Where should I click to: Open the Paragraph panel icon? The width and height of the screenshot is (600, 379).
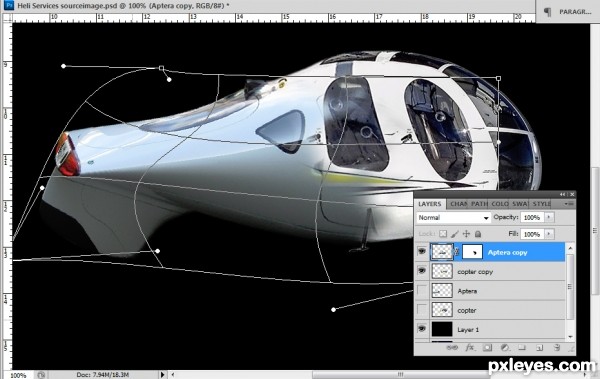pos(548,12)
